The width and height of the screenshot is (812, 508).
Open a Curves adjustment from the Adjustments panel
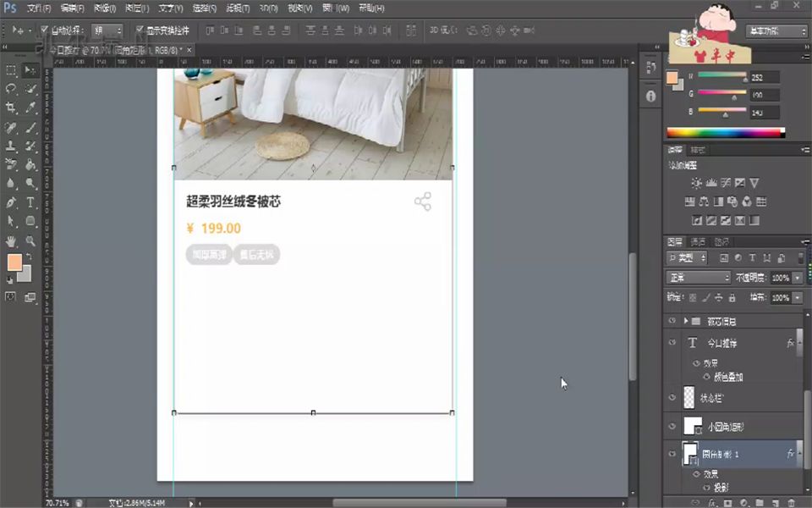tap(726, 182)
